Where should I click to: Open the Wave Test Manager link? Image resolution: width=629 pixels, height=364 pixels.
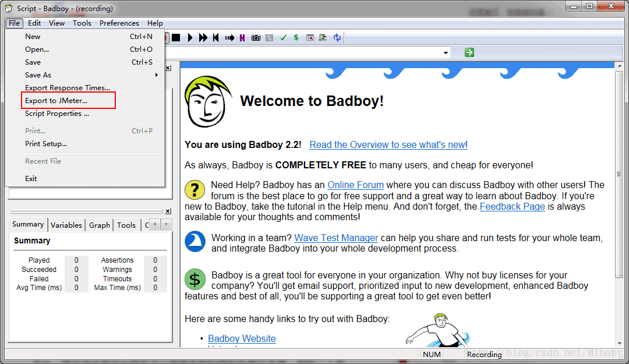[x=336, y=238]
